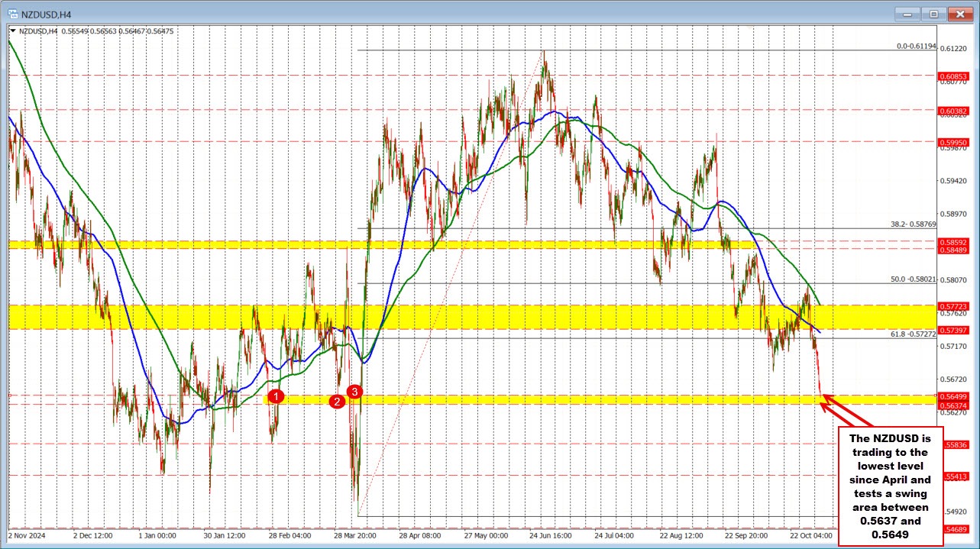Select the red 0.56499 price tag on the scale
This screenshot has width=980, height=549.
tap(954, 398)
